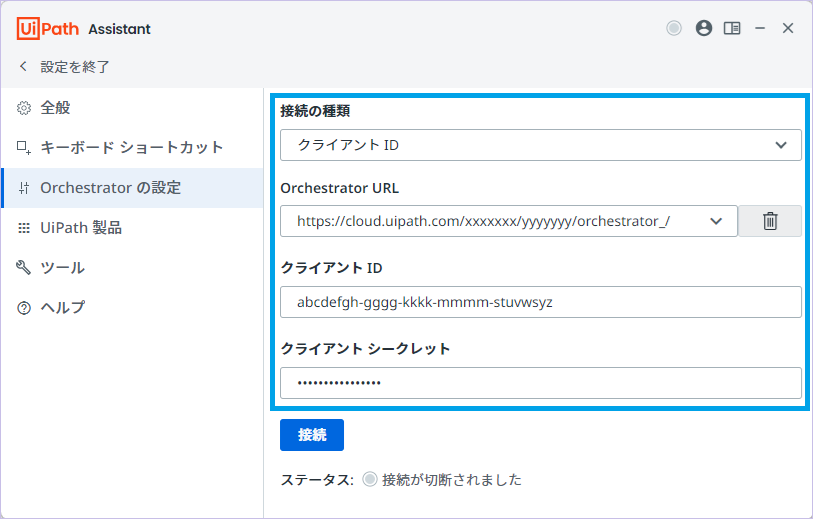The image size is (813, 519).
Task: Click the 設定を終了 link
Action: (75, 66)
